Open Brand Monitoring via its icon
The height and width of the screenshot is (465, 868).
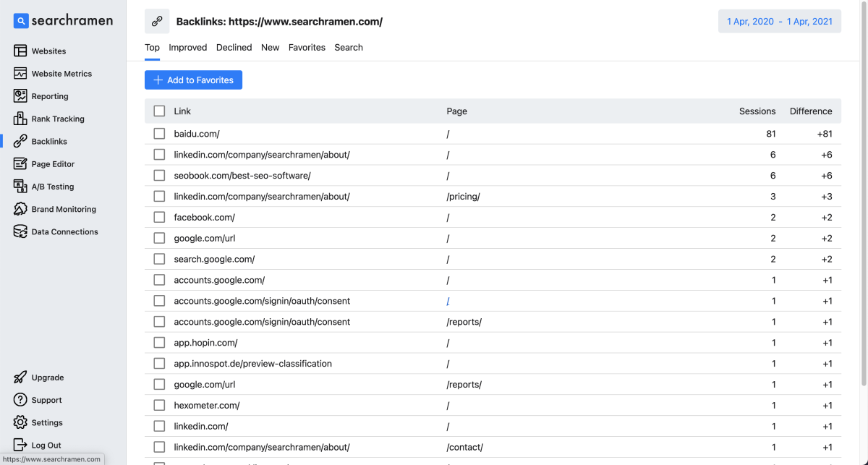click(20, 209)
